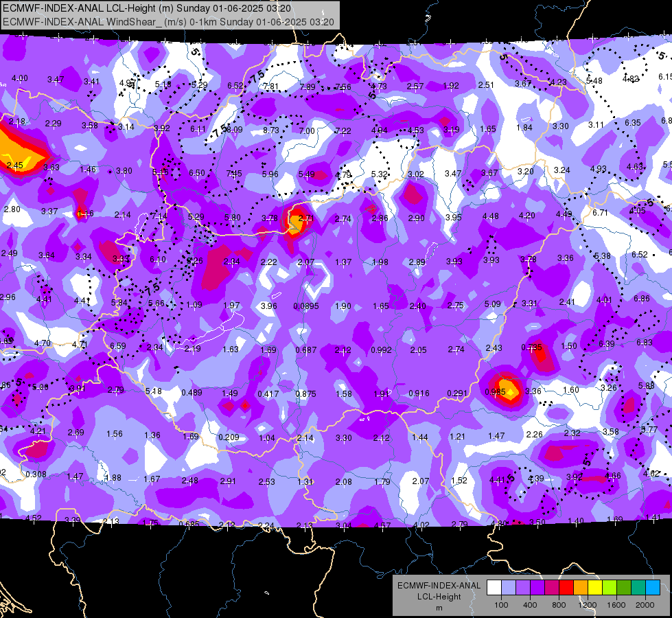Click the legend label ECMWF-INDEX-ANAL

(x=439, y=586)
